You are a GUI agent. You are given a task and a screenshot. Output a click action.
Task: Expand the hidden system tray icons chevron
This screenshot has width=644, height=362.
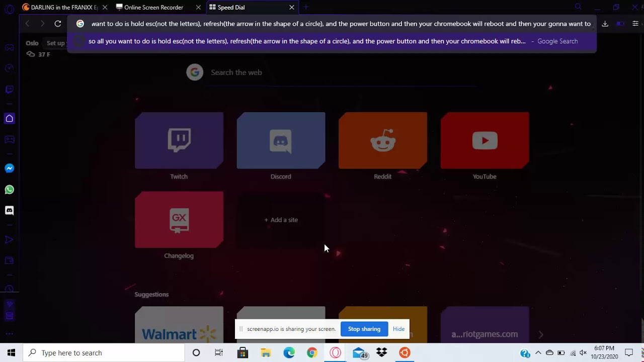538,353
